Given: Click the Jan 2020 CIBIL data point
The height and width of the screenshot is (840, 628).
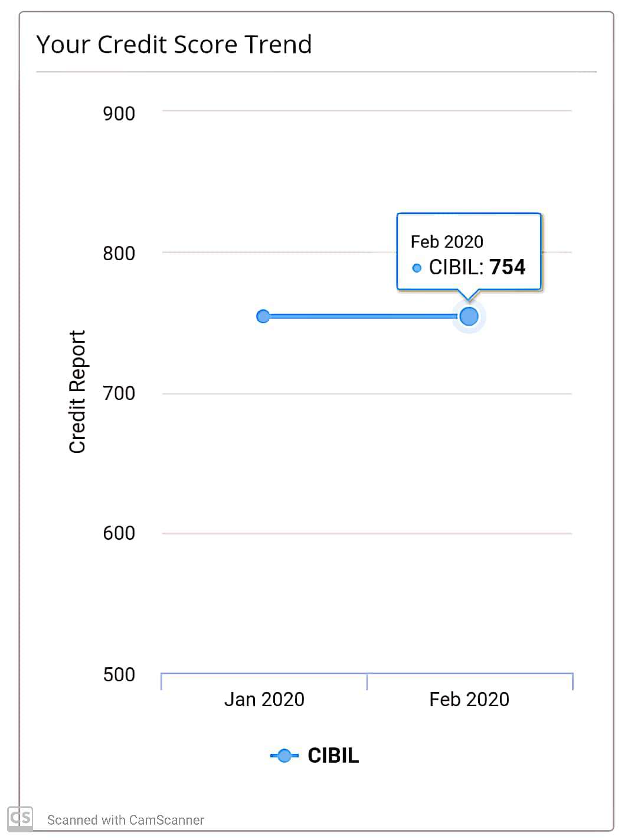Looking at the screenshot, I should pyautogui.click(x=263, y=316).
